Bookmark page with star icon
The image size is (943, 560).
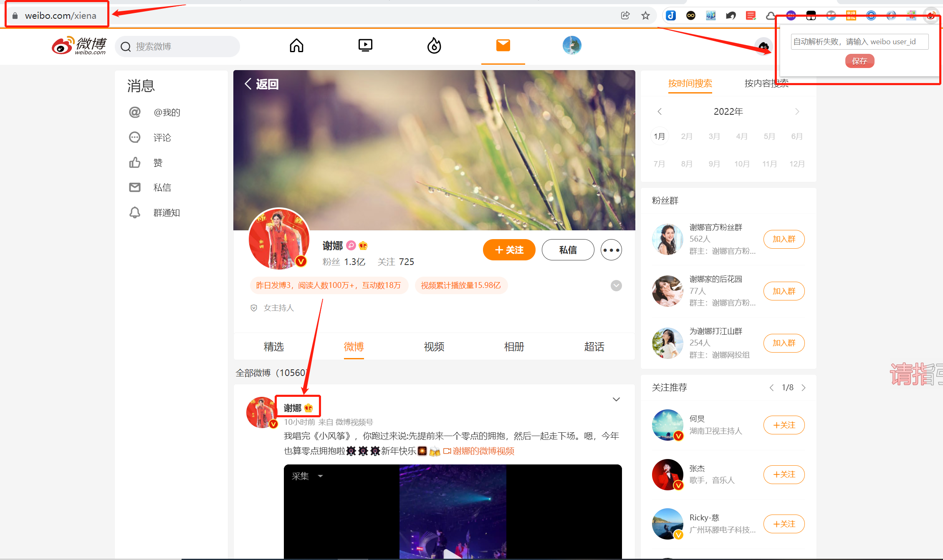(x=645, y=16)
